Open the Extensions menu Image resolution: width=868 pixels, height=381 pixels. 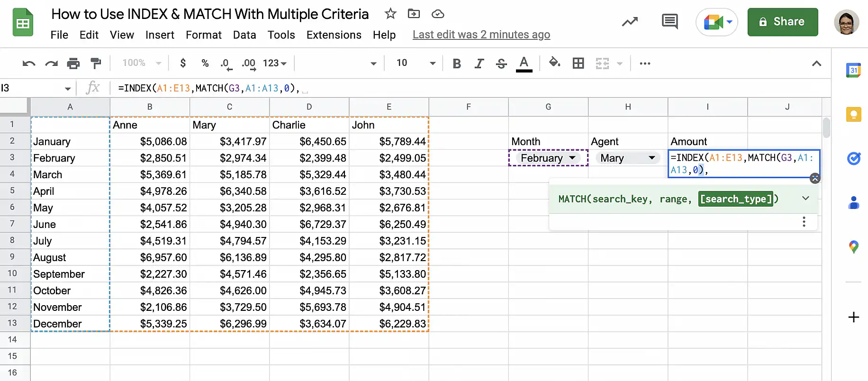334,35
